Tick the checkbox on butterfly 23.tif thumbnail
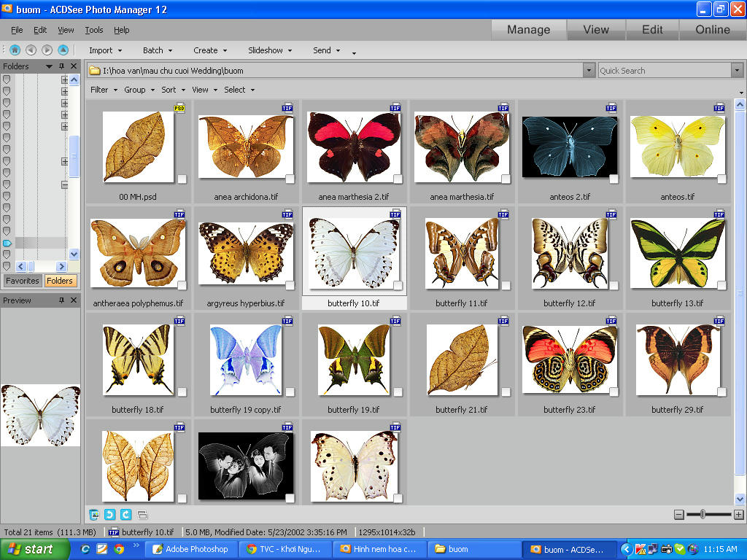The height and width of the screenshot is (560, 747). pos(614,392)
